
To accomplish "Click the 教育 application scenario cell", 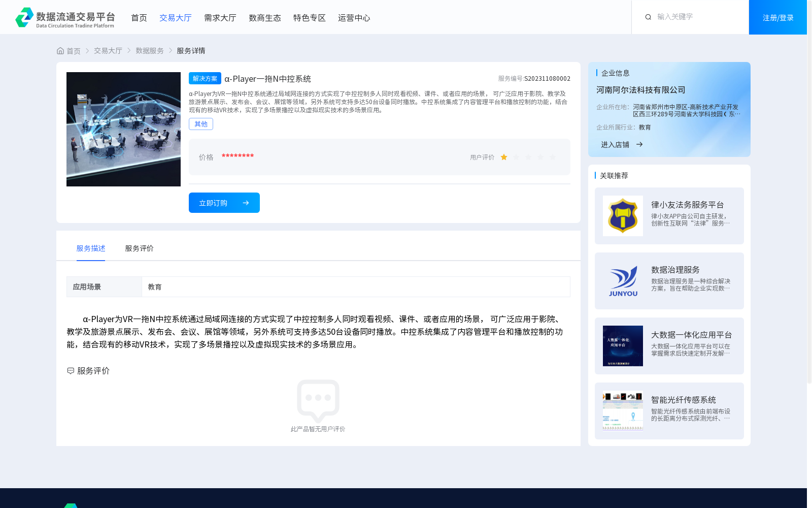I will click(356, 287).
